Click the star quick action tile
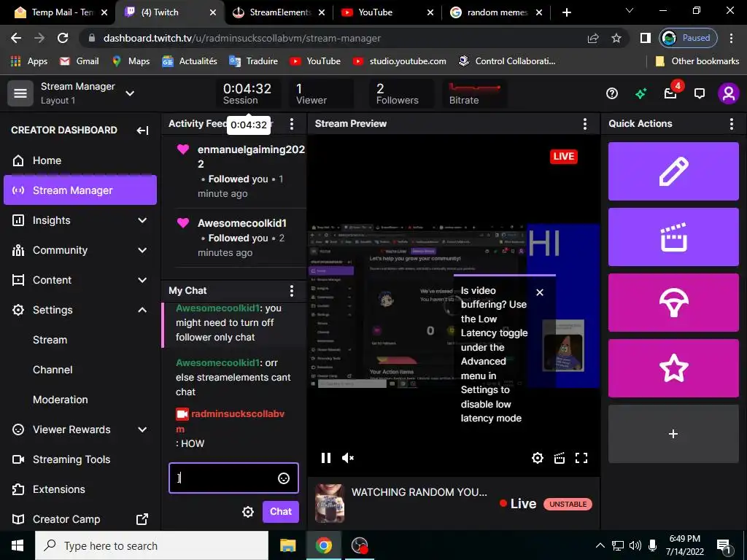Image resolution: width=747 pixels, height=560 pixels. pyautogui.click(x=673, y=368)
